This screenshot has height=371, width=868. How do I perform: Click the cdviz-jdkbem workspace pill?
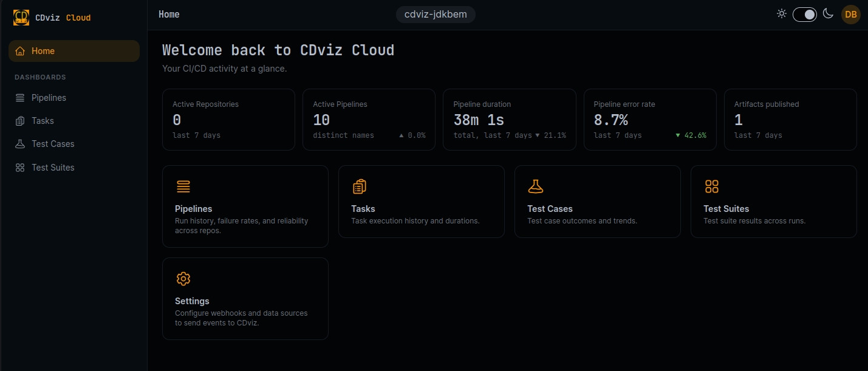pyautogui.click(x=436, y=15)
